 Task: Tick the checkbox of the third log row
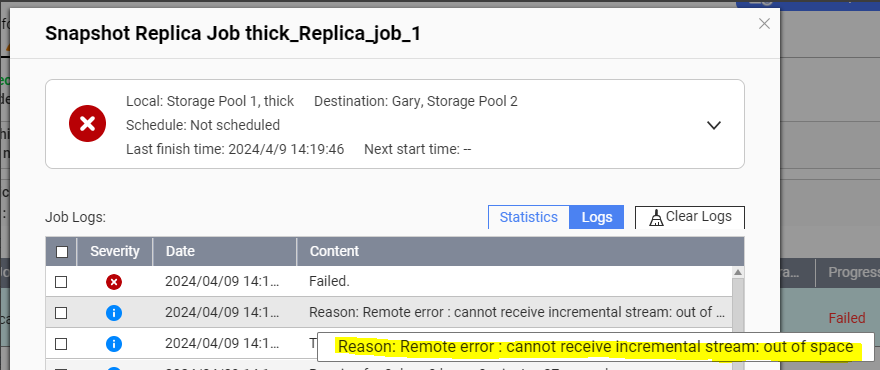pyautogui.click(x=61, y=344)
